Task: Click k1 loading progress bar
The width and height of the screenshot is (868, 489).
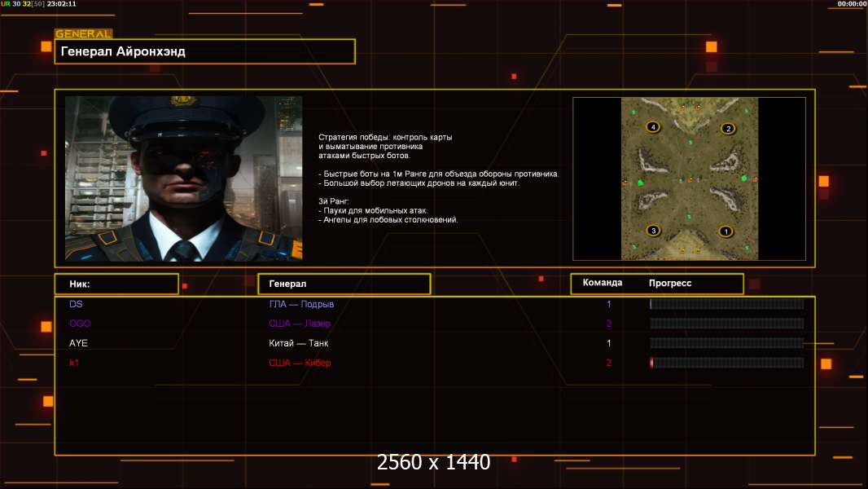Action: (x=727, y=363)
